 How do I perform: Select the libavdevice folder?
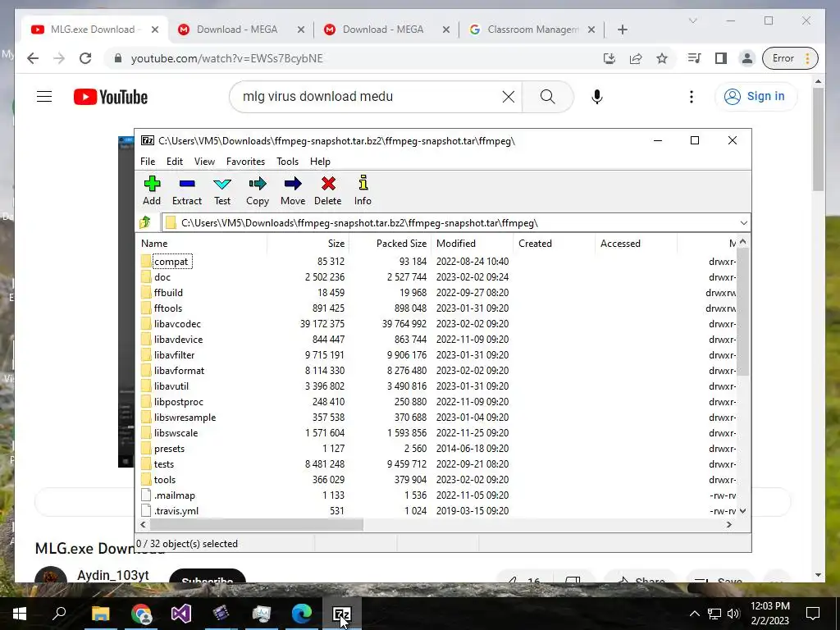pos(178,339)
